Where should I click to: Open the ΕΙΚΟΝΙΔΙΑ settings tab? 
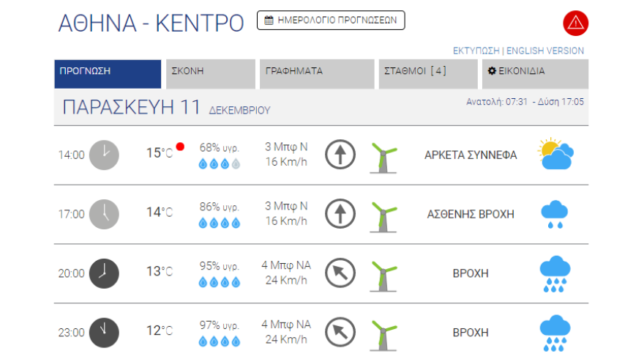534,74
